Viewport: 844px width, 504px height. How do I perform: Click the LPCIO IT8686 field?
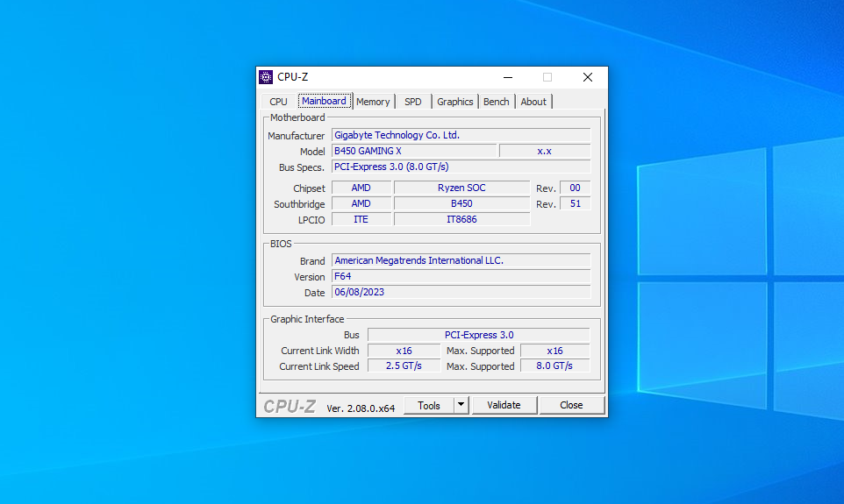click(461, 219)
